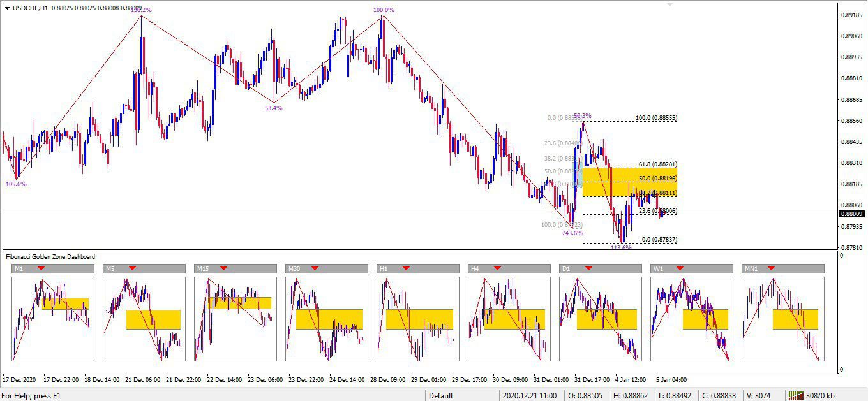Toggle the D1 panel signal arrow

pos(588,268)
